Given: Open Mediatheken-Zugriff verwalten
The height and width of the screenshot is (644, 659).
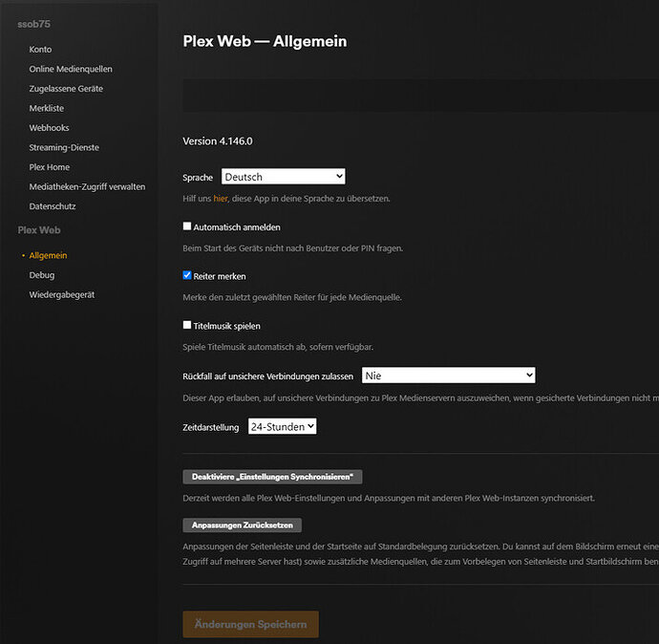Looking at the screenshot, I should click(x=88, y=186).
